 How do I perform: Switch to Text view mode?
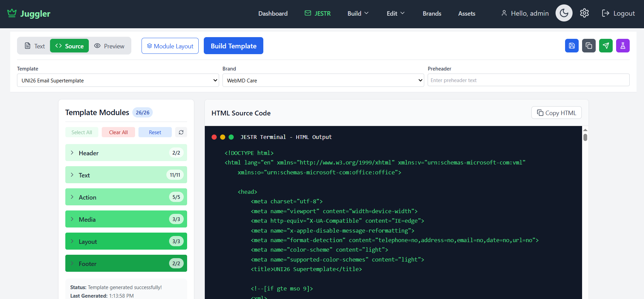35,46
